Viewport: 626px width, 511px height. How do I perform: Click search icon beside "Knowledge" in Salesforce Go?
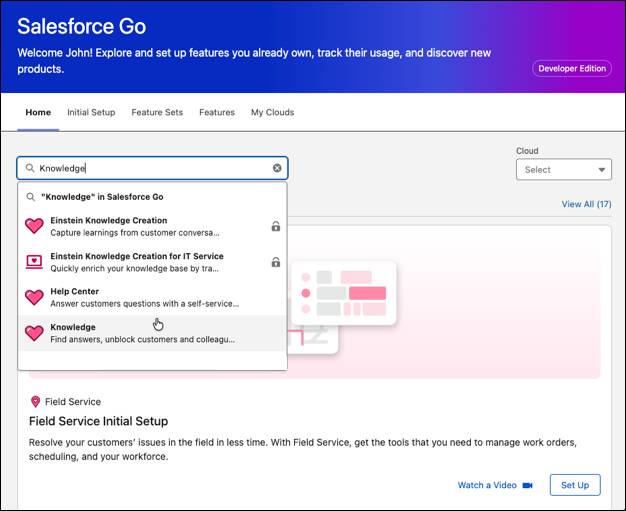(31, 197)
